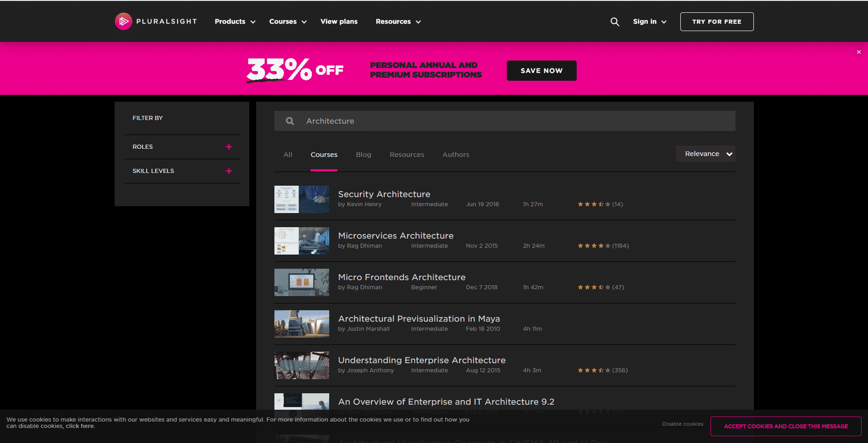The width and height of the screenshot is (868, 443).
Task: Click the duration '2h 24m'
Action: (534, 246)
